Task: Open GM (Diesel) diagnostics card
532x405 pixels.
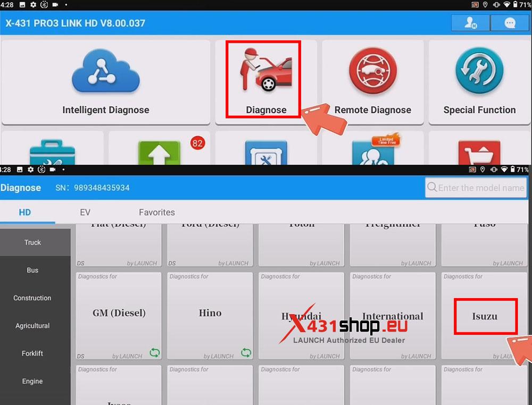Action: point(119,316)
